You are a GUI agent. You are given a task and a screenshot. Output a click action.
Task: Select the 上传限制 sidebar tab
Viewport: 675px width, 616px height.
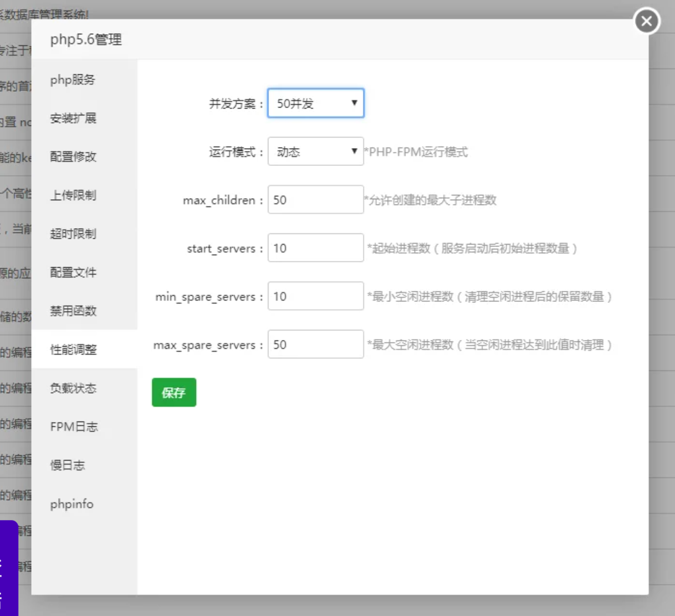(x=73, y=195)
